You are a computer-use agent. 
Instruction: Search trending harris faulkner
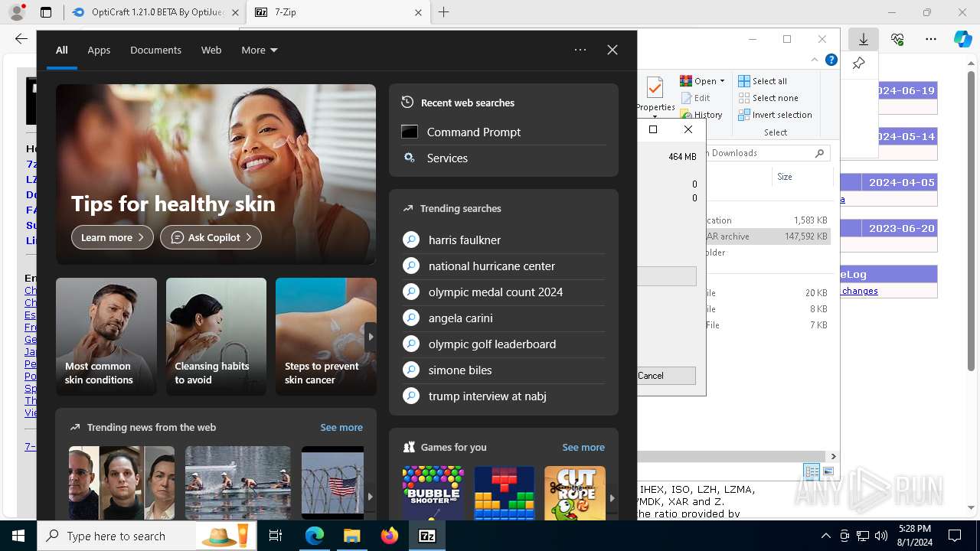point(504,240)
